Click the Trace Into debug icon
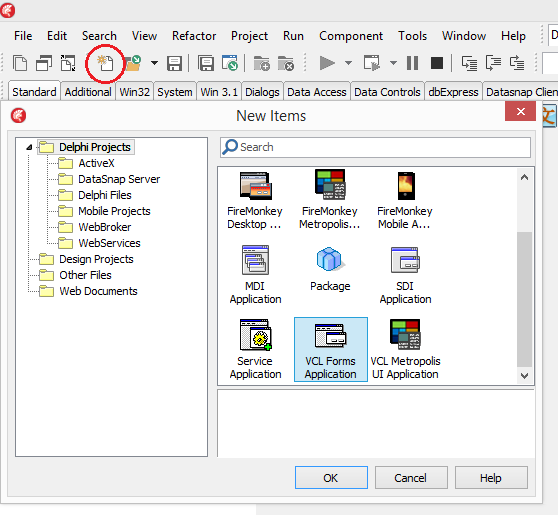Screen dimensions: 558x515 coord(469,63)
